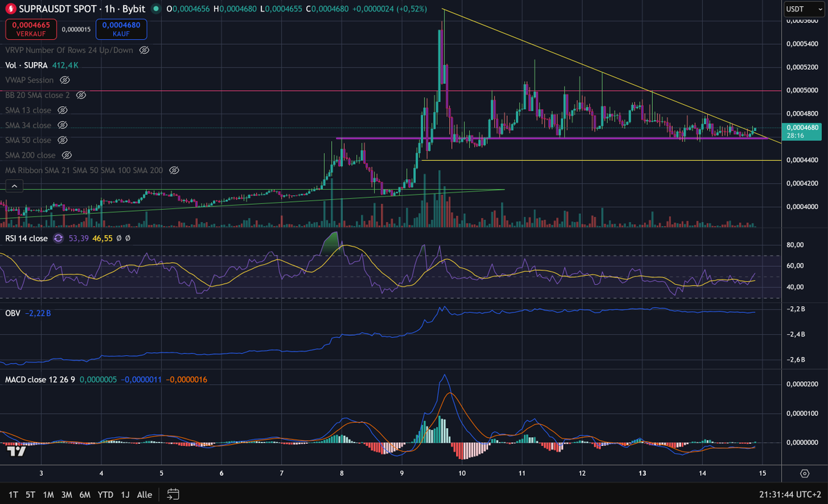Click the SUPRA coin logo icon in the header
The height and width of the screenshot is (504, 828).
pyautogui.click(x=10, y=9)
